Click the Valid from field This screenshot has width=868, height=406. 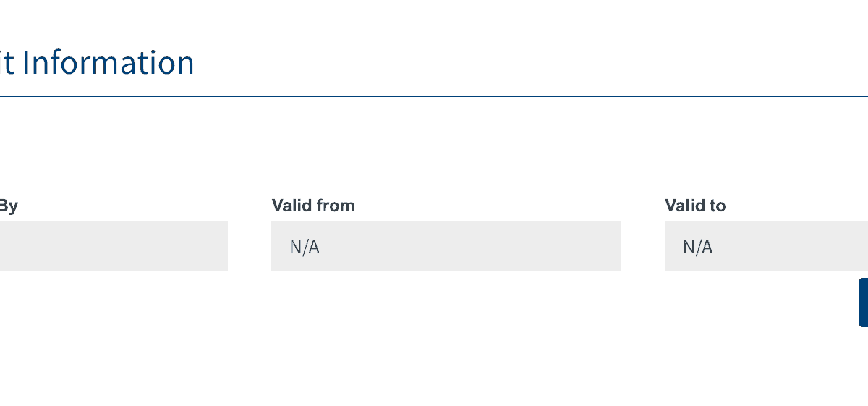(446, 246)
